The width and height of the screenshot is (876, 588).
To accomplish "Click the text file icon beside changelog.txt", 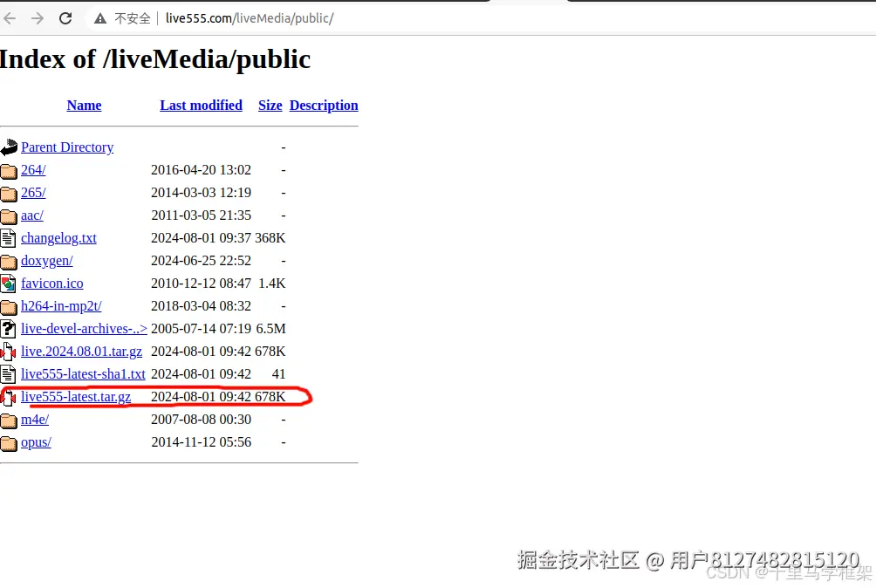I will pyautogui.click(x=8, y=238).
